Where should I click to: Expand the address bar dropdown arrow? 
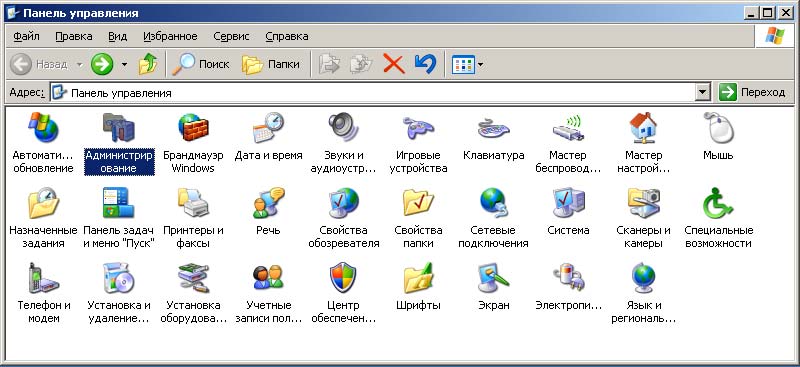(703, 92)
